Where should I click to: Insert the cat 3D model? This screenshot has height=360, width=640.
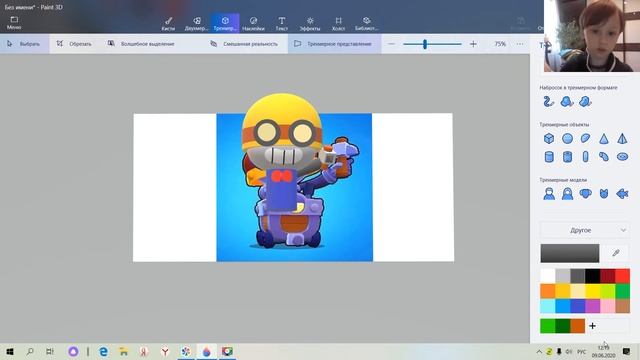point(604,193)
